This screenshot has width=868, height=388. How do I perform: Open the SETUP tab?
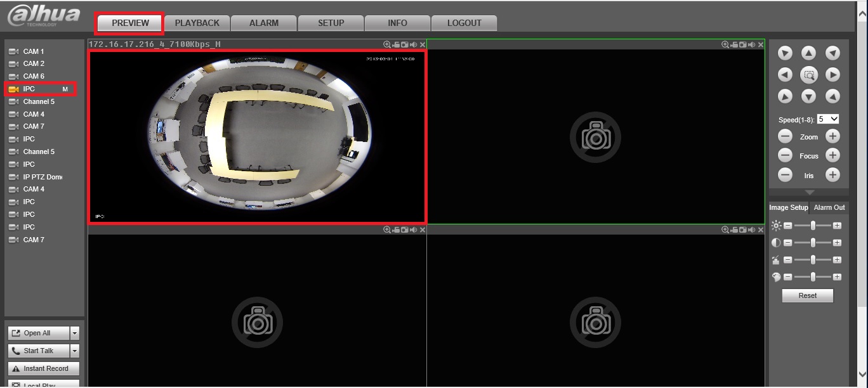point(331,23)
